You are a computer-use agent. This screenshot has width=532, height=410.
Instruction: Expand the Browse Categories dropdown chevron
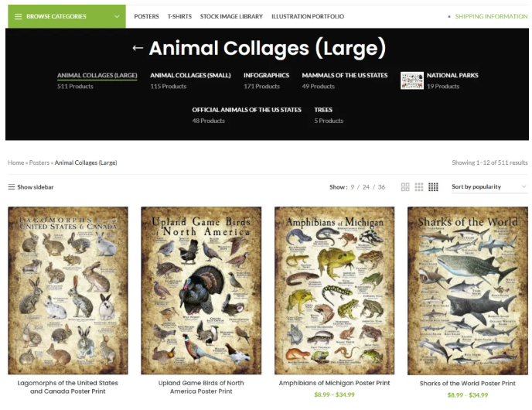click(117, 16)
